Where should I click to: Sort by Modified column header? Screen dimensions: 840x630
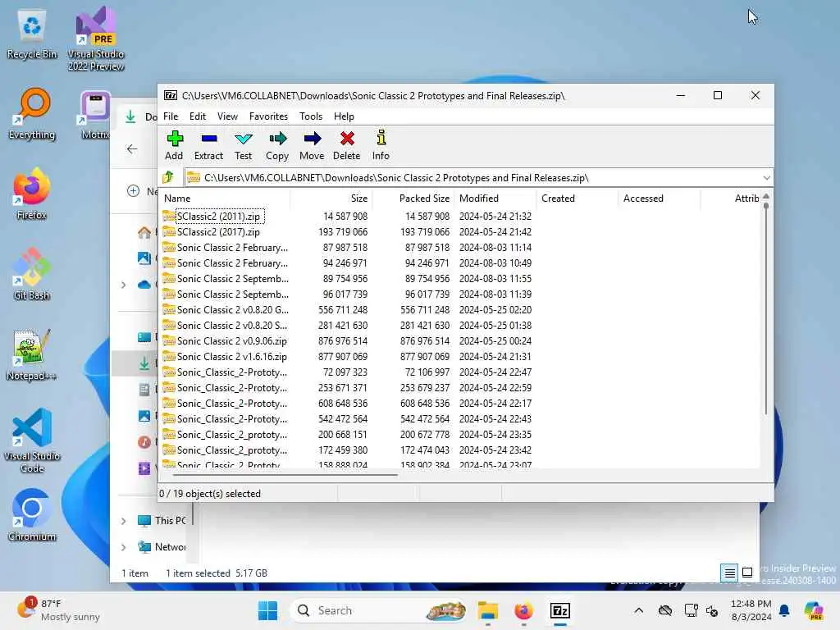pos(495,199)
